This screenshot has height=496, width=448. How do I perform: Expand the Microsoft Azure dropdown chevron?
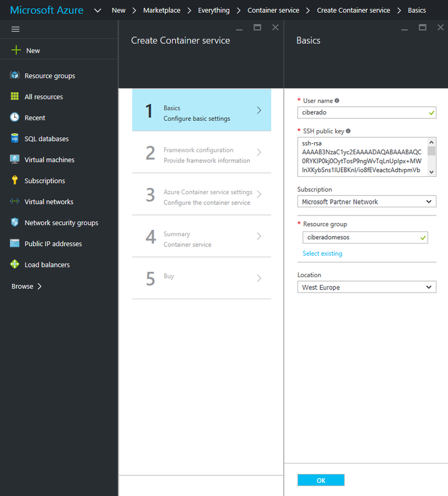coord(98,10)
